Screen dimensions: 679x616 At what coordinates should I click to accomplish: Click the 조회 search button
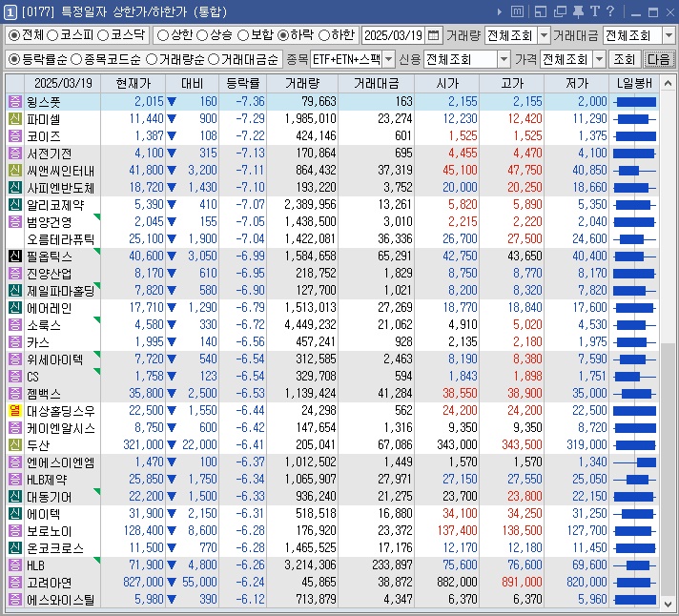[x=625, y=60]
